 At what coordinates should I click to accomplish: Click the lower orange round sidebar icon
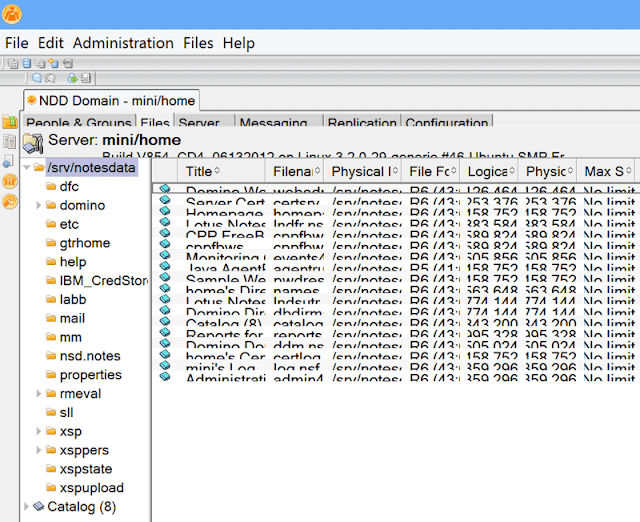coord(10,201)
